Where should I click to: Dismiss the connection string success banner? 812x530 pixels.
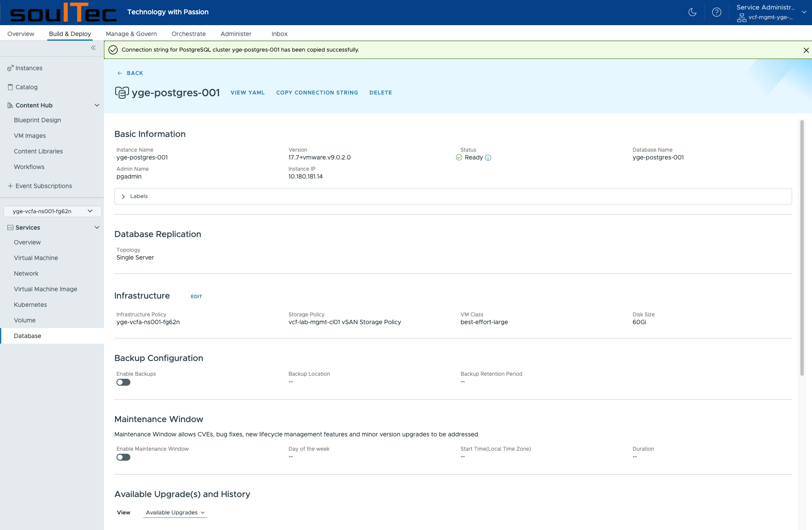pos(806,50)
